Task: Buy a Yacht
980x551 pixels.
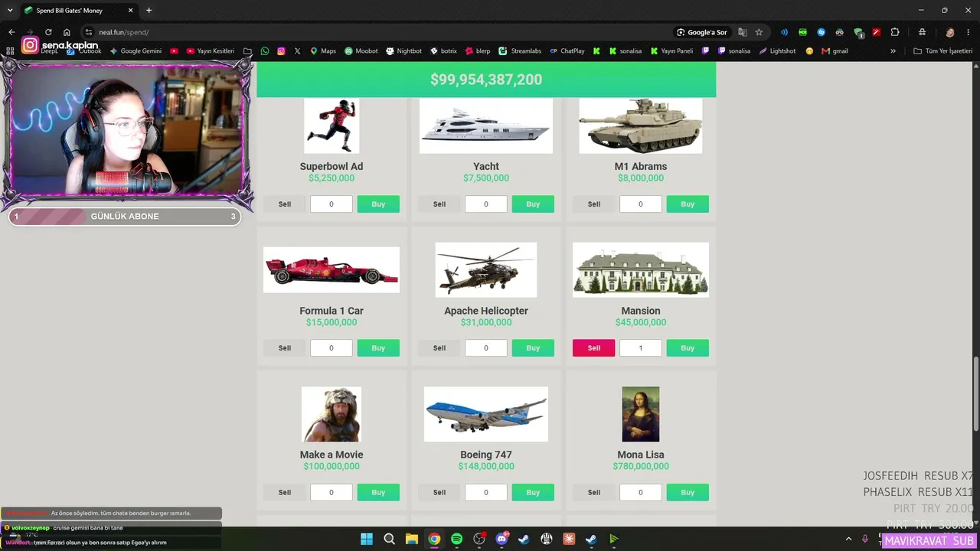Action: pos(533,204)
